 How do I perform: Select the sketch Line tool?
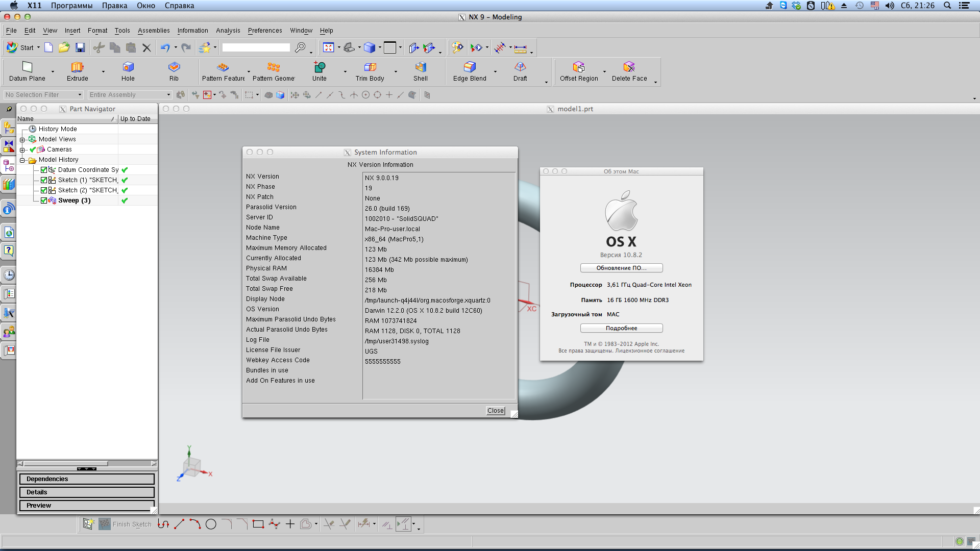179,524
